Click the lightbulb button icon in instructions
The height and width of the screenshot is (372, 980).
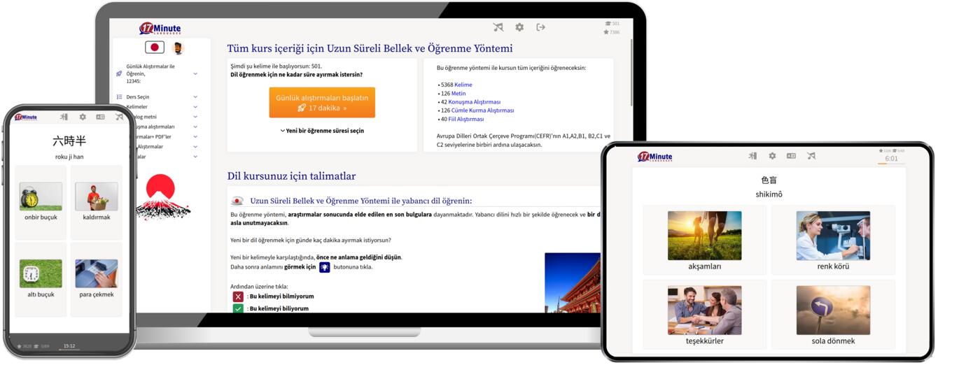click(x=325, y=267)
